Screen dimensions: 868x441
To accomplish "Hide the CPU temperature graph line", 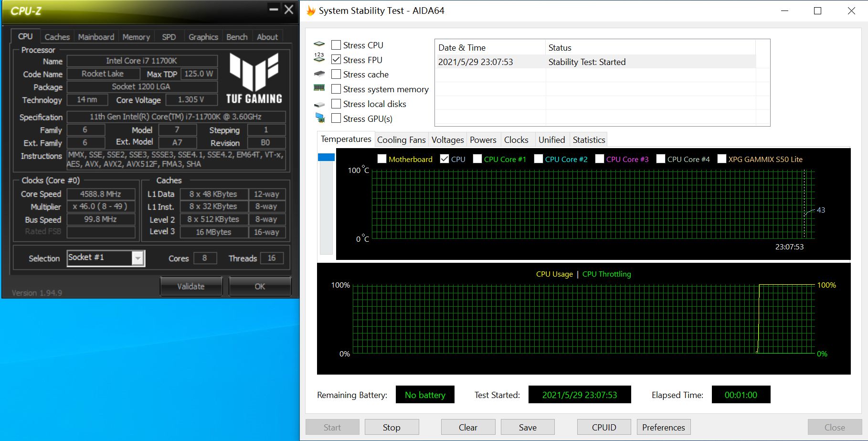I will (x=445, y=159).
